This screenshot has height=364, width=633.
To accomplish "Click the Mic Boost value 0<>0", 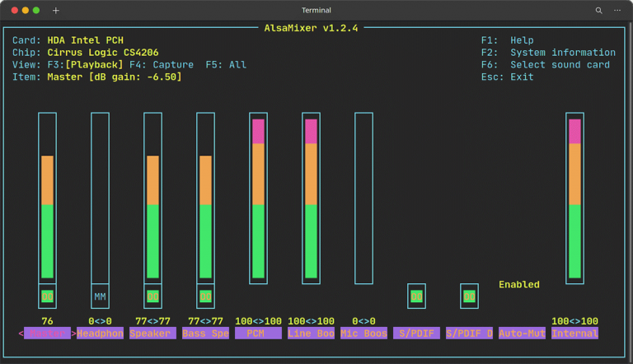I will (x=363, y=321).
